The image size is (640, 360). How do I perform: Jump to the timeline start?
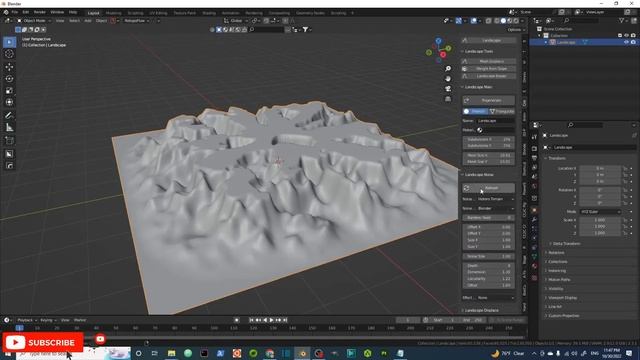tap(251, 320)
